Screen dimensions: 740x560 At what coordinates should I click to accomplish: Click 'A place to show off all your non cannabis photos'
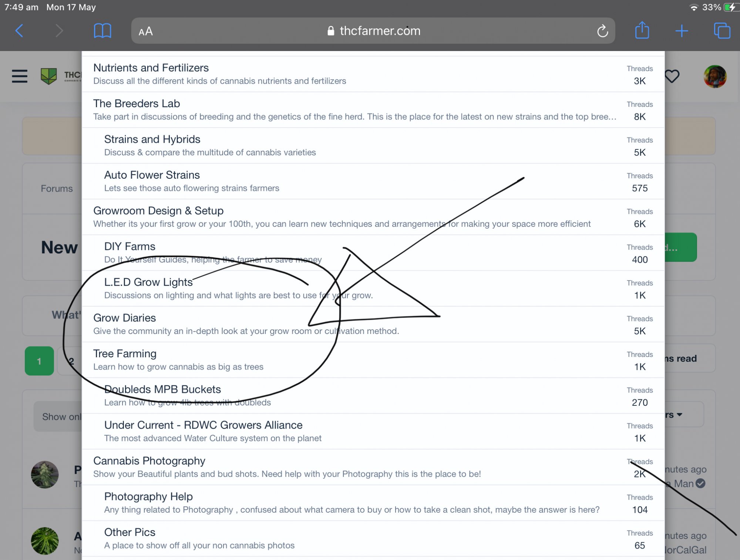pos(199,546)
